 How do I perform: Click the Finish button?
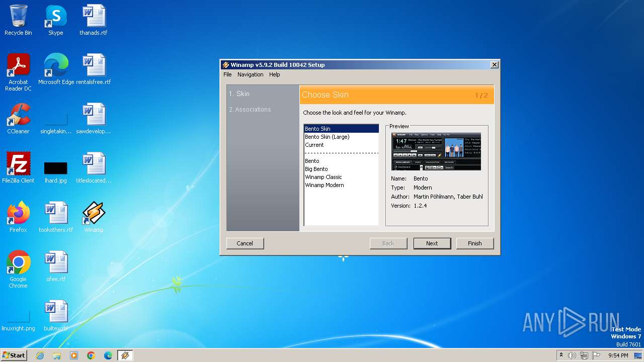(x=475, y=243)
